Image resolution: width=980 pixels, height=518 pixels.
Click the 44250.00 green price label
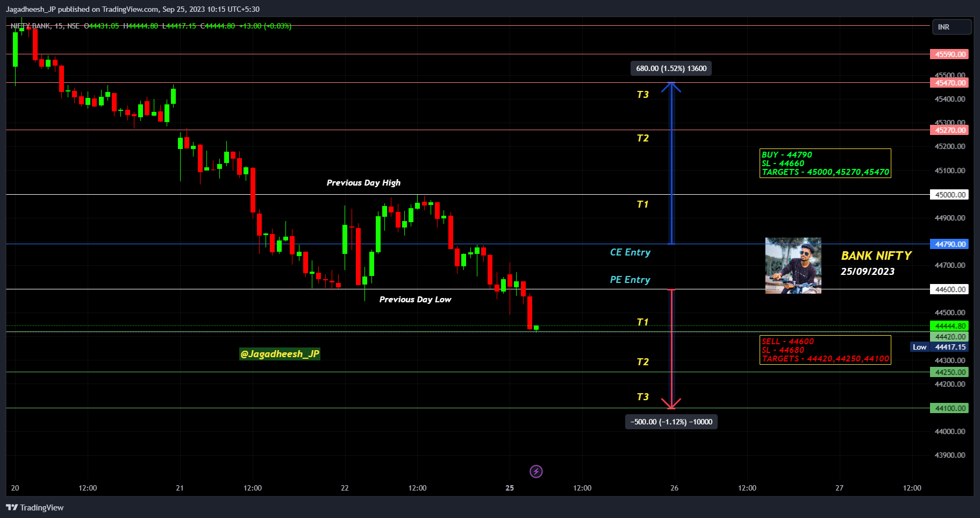coord(949,372)
